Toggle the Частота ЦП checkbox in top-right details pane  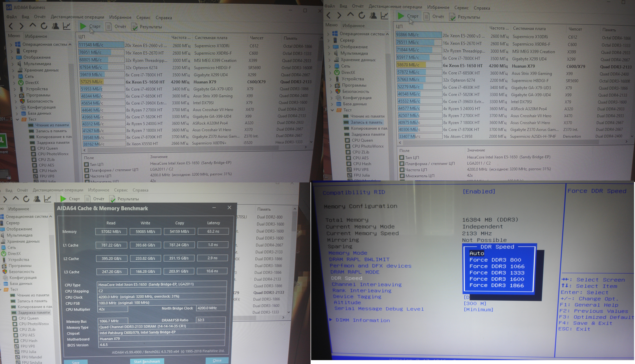click(x=402, y=170)
